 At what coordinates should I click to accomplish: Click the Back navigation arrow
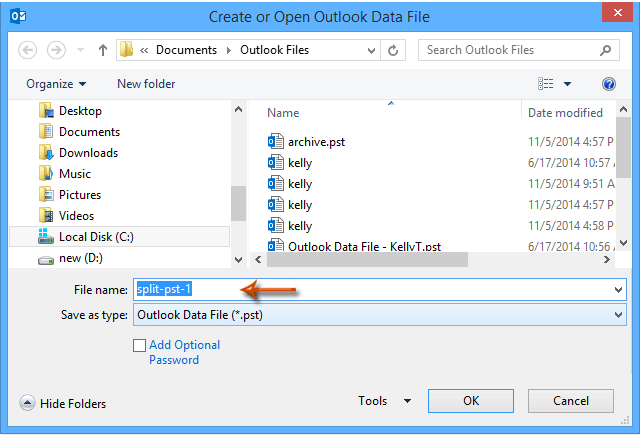28,50
